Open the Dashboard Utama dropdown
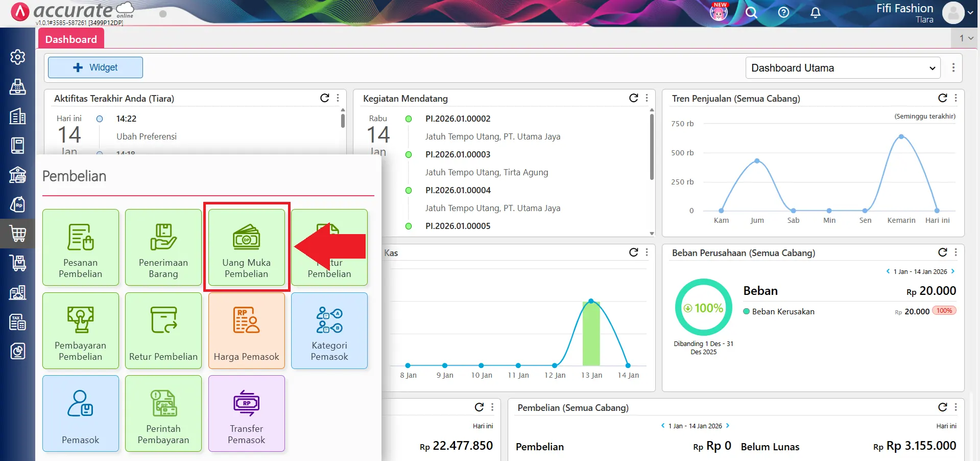 tap(843, 68)
